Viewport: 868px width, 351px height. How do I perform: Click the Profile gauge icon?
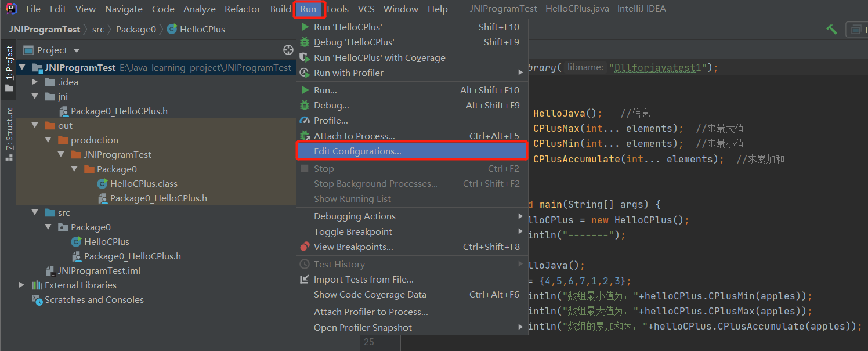[x=305, y=120]
